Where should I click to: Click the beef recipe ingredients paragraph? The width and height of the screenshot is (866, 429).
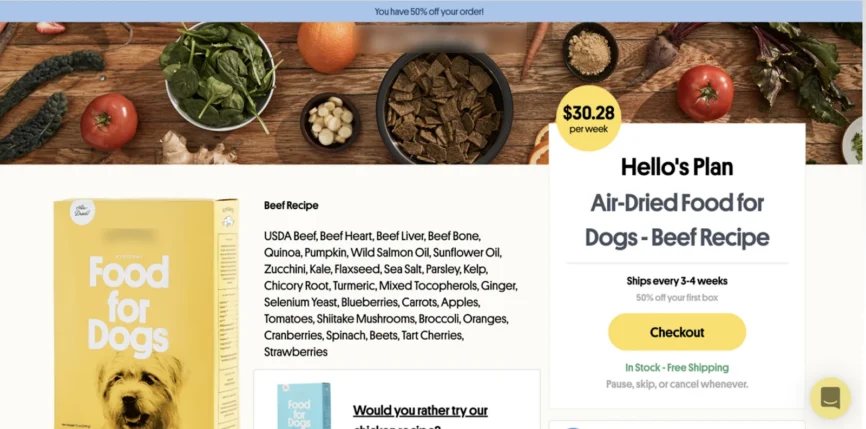(x=390, y=294)
